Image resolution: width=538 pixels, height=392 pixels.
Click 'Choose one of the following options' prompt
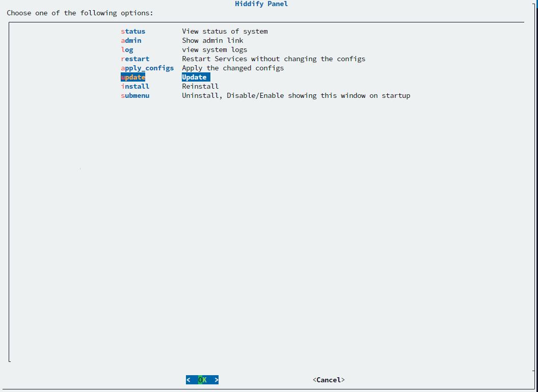click(79, 13)
